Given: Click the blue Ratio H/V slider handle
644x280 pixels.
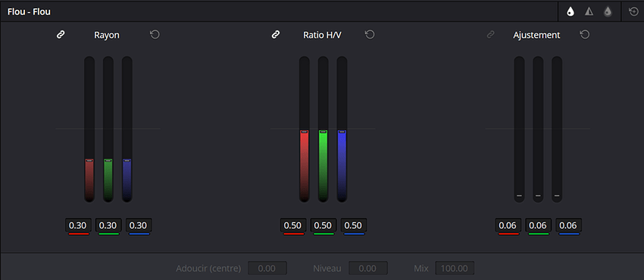Looking at the screenshot, I should click(x=342, y=131).
